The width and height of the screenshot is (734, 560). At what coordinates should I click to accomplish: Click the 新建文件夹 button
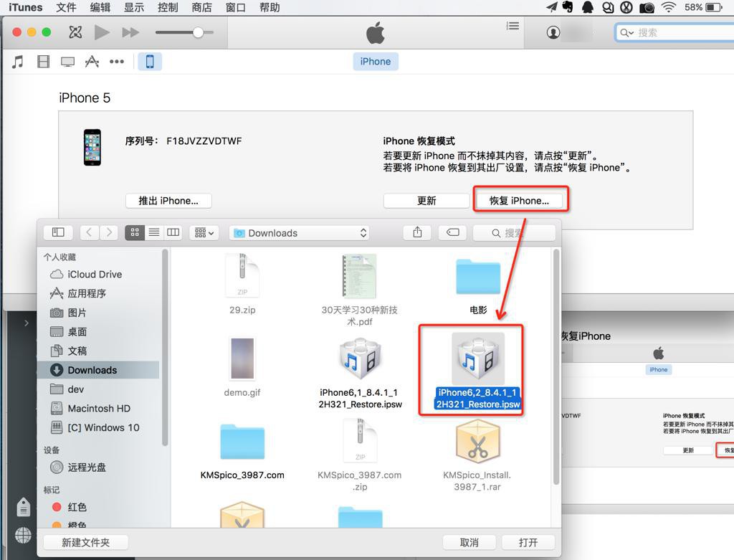coord(86,542)
